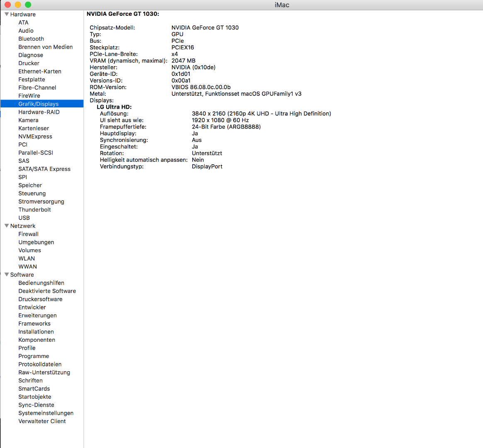Select SPI in the sidebar
The height and width of the screenshot is (448, 483).
[23, 177]
